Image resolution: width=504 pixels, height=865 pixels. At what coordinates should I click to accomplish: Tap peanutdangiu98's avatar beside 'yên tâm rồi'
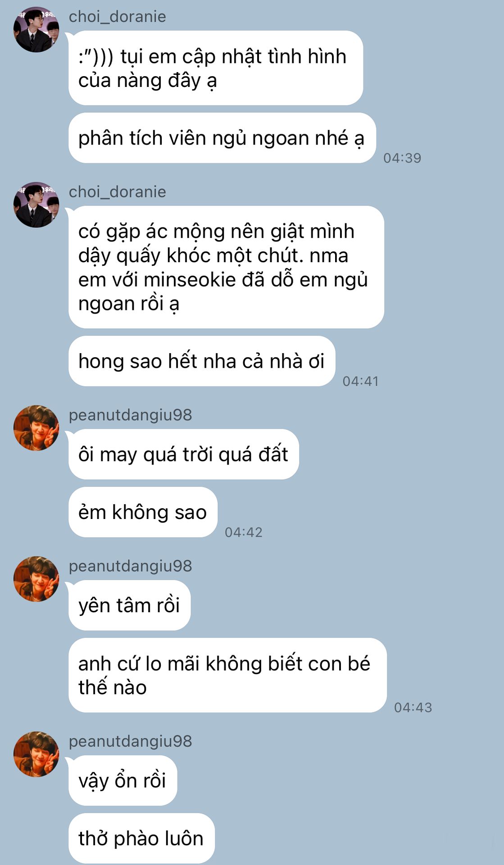coord(36,578)
